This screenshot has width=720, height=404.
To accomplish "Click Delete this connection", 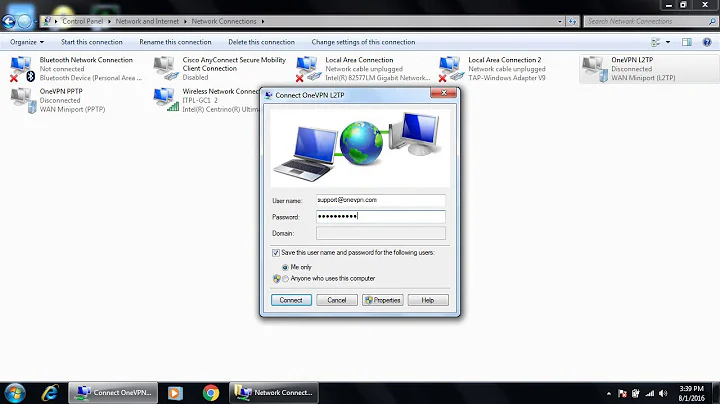I will (261, 42).
